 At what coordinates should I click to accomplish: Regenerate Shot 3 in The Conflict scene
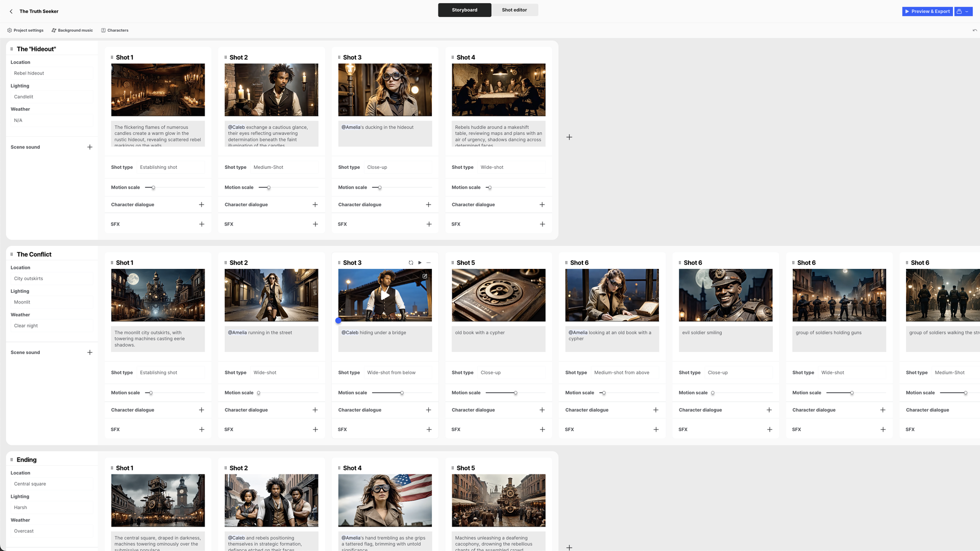click(411, 262)
